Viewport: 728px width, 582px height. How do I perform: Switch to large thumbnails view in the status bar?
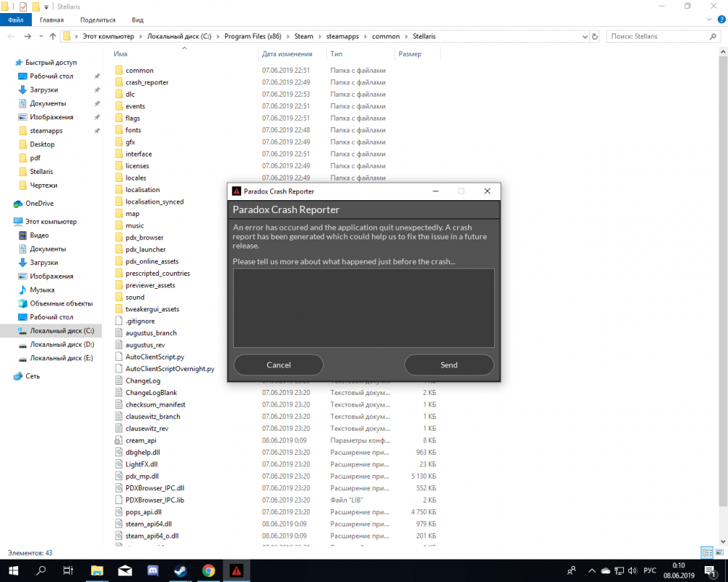coord(719,553)
